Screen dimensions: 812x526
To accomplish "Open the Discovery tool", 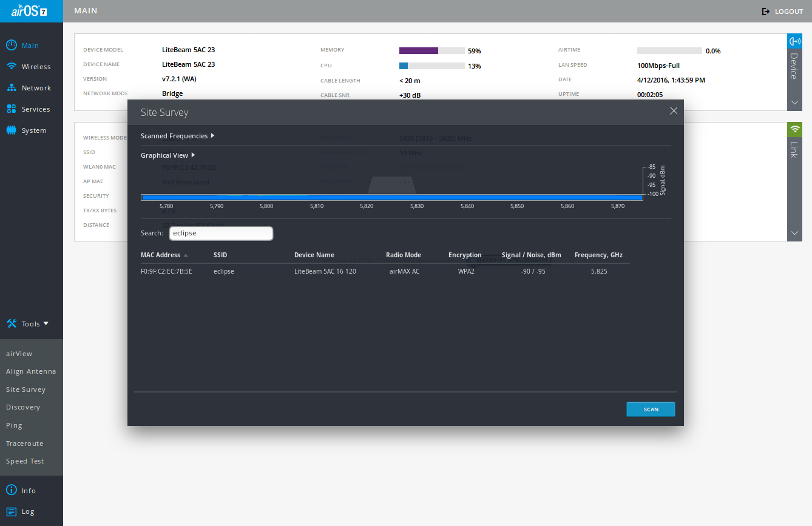I will click(x=23, y=407).
